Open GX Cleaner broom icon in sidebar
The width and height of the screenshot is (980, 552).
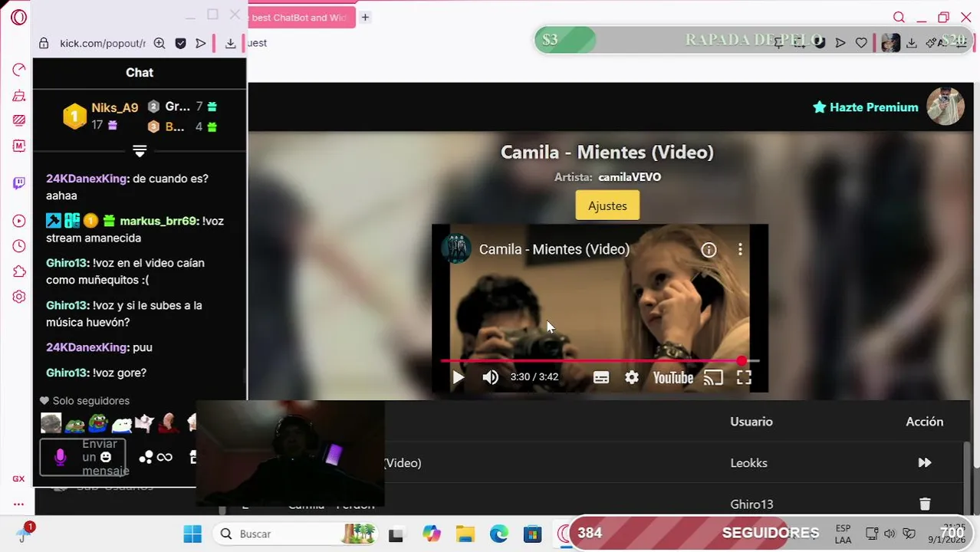point(19,96)
